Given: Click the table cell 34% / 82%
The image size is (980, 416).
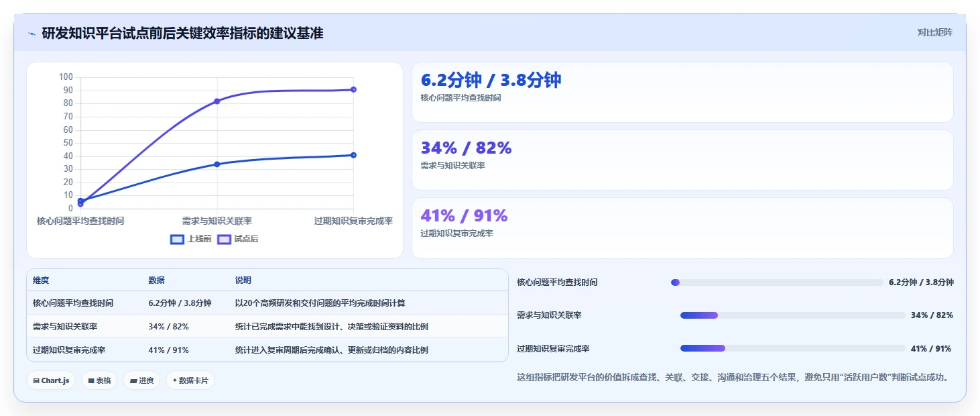Looking at the screenshot, I should coord(186,327).
